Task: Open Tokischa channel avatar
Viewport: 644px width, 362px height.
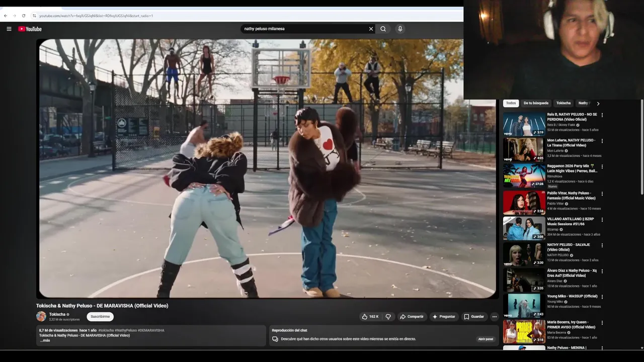Action: point(41,316)
